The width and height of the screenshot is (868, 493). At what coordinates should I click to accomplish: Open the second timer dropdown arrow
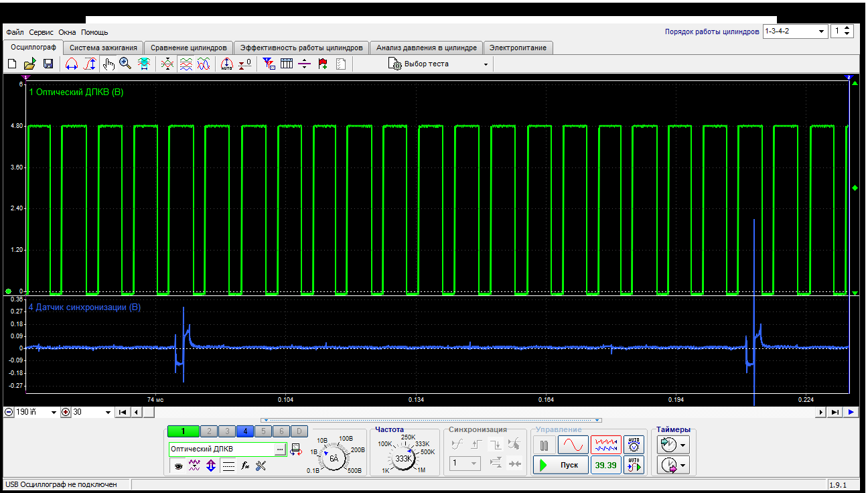tap(683, 464)
